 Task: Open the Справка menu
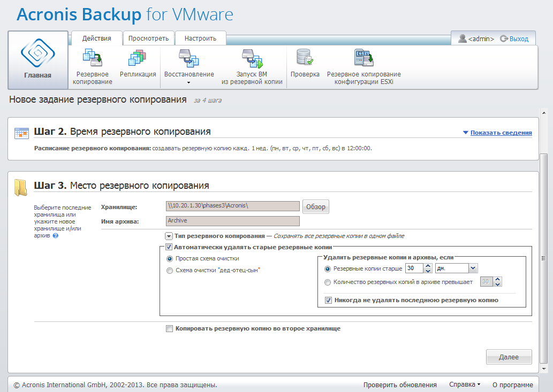[x=465, y=385]
